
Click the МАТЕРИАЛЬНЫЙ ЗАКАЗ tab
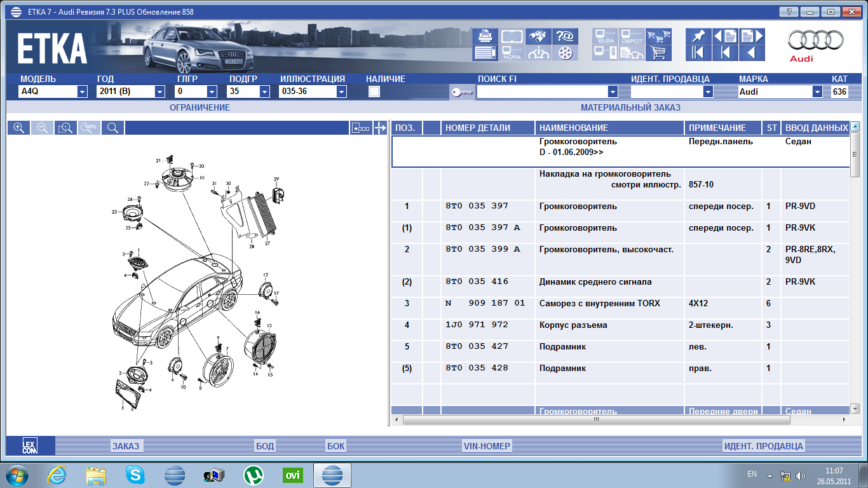pyautogui.click(x=630, y=107)
